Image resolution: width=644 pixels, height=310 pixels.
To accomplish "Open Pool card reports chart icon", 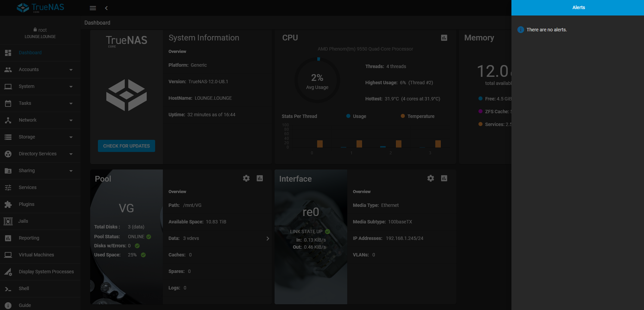I will coord(260,178).
